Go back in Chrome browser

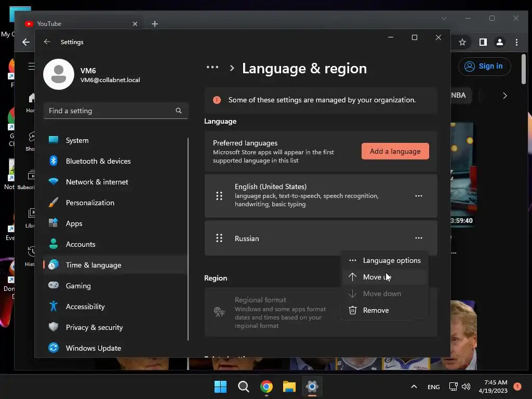(26, 42)
